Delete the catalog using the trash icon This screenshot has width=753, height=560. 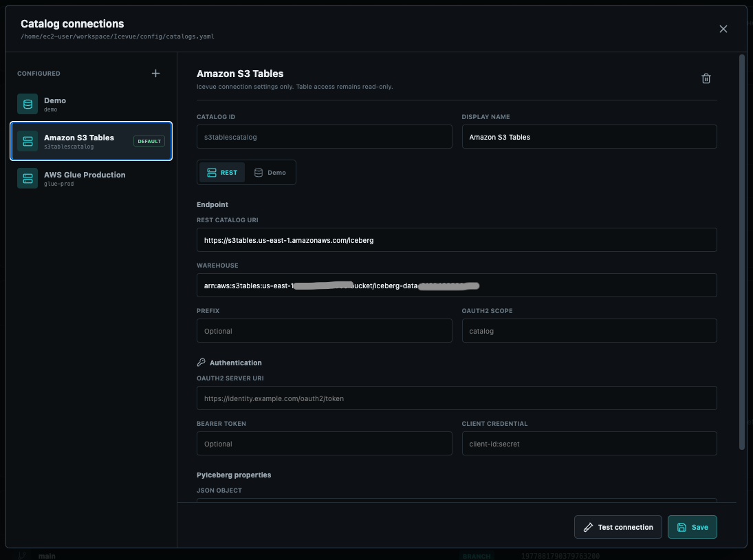(706, 78)
